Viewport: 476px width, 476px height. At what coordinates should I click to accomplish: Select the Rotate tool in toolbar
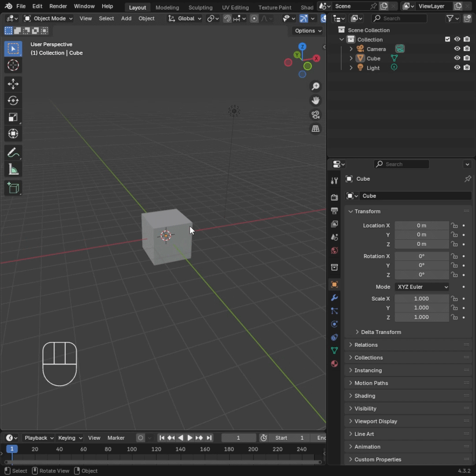[13, 100]
